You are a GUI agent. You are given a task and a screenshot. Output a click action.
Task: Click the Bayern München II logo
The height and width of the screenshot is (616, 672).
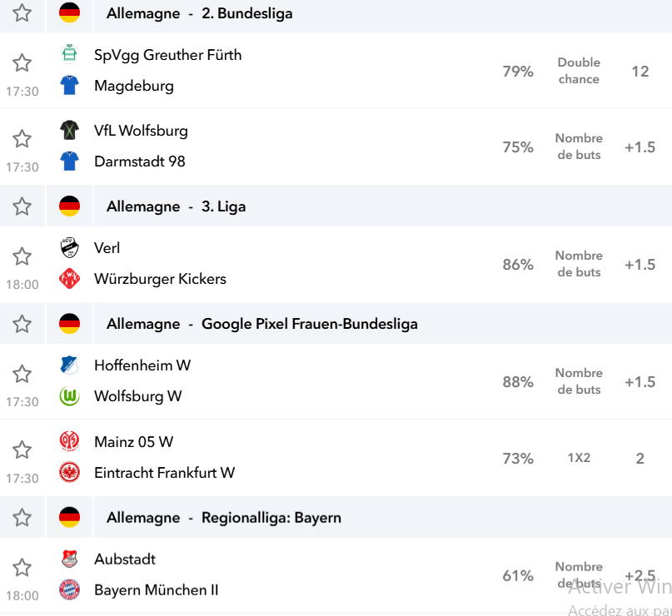click(x=69, y=590)
